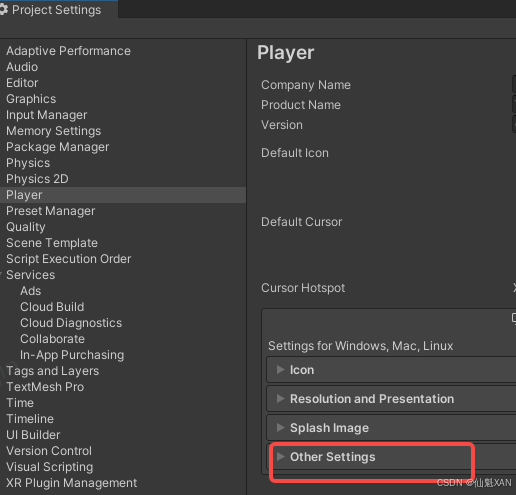Image resolution: width=516 pixels, height=495 pixels.
Task: Open TextMesh Pro settings
Action: (45, 387)
